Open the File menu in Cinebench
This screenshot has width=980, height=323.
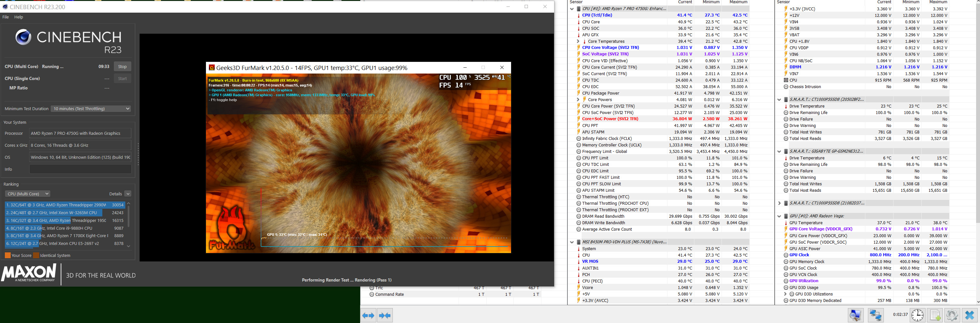5,17
